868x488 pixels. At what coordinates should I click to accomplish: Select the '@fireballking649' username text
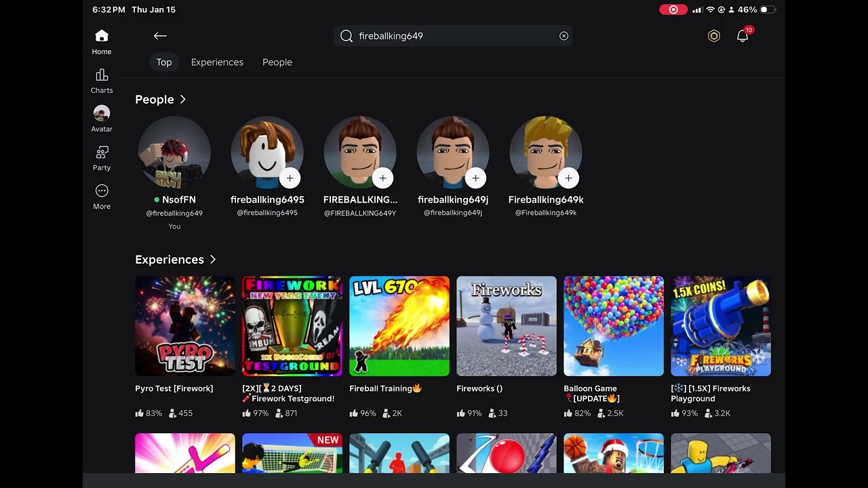174,213
